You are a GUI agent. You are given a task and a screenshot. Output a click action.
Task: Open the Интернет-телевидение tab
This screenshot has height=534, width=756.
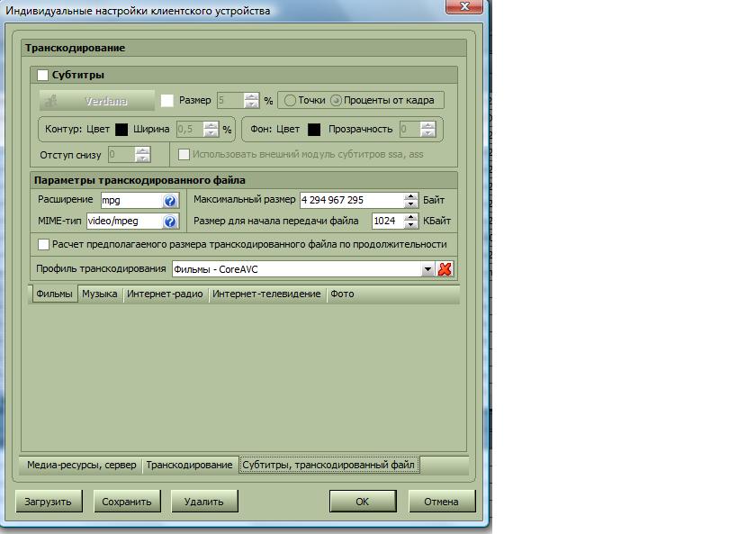(x=266, y=294)
